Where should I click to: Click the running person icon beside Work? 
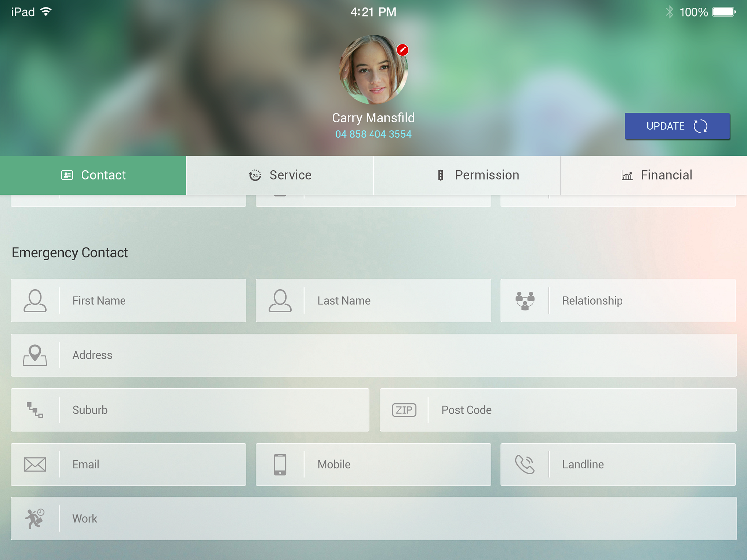(x=35, y=519)
